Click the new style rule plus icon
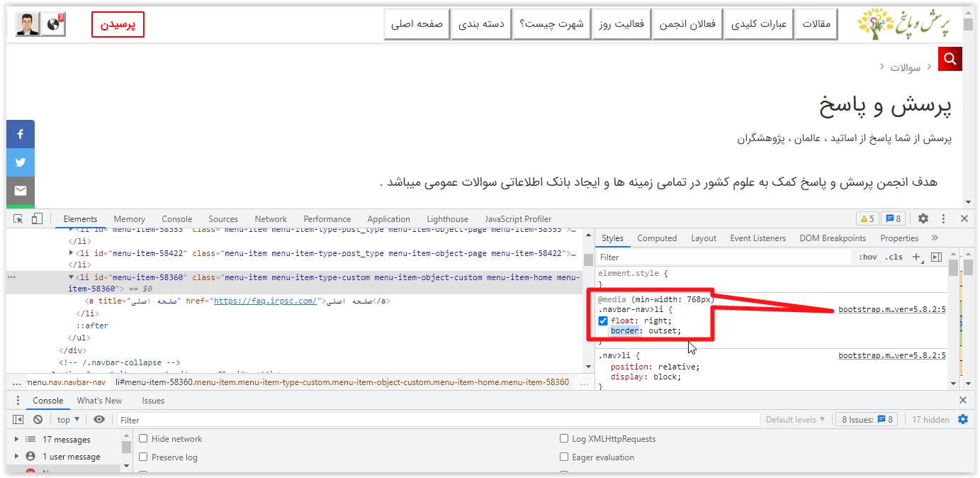 point(916,257)
